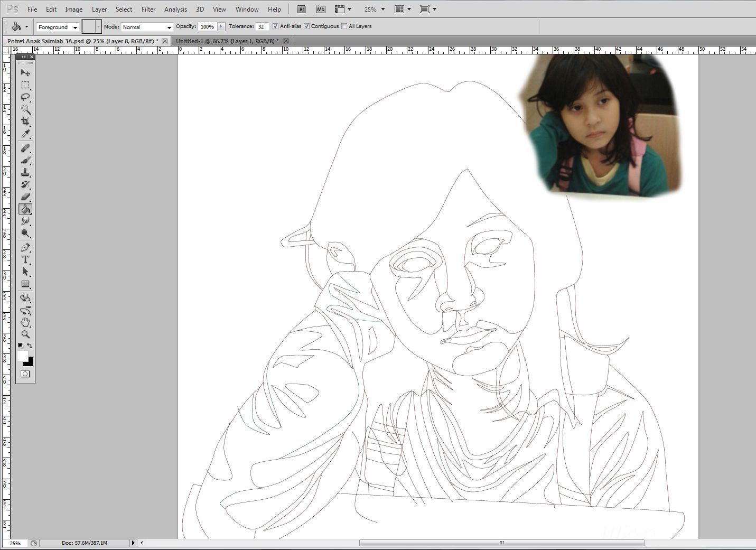Open the Edit menu
Screen dimensions: 756x550
click(51, 9)
